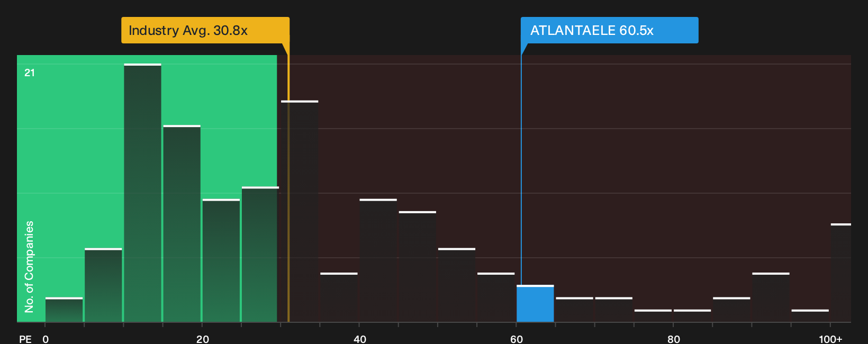The width and height of the screenshot is (868, 344).
Task: Click the '0' x-axis tick label
Action: click(46, 339)
